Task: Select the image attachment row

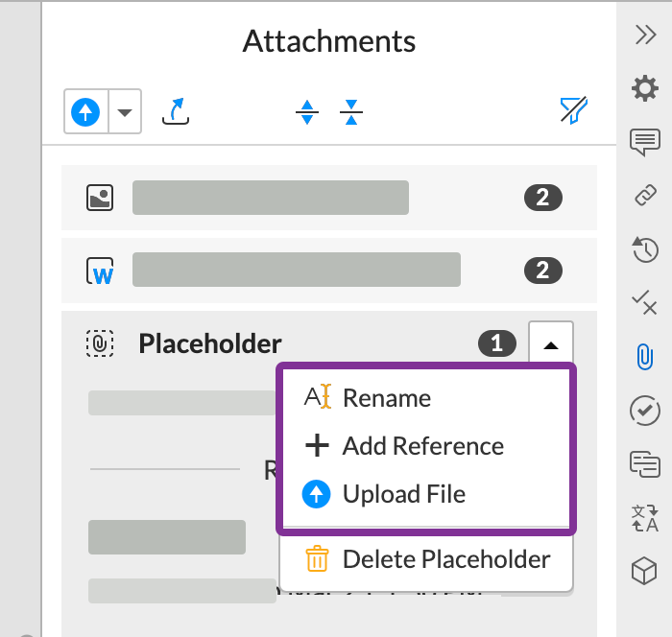Action: (x=328, y=198)
